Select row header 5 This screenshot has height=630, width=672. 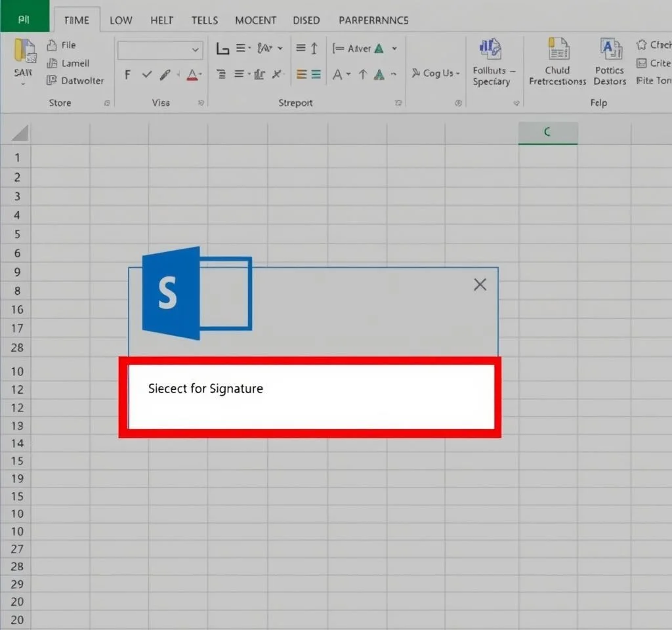[x=16, y=234]
